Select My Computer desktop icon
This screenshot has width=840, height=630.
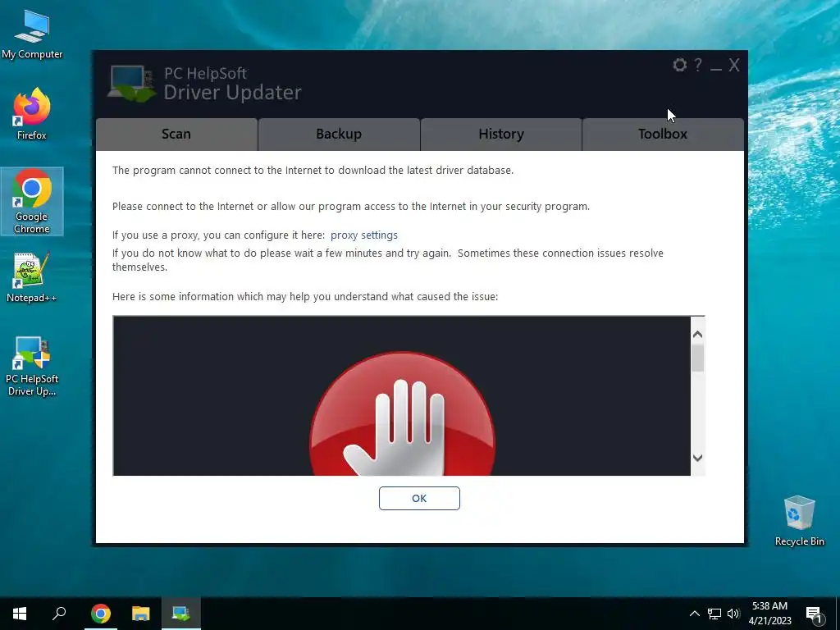(x=32, y=34)
